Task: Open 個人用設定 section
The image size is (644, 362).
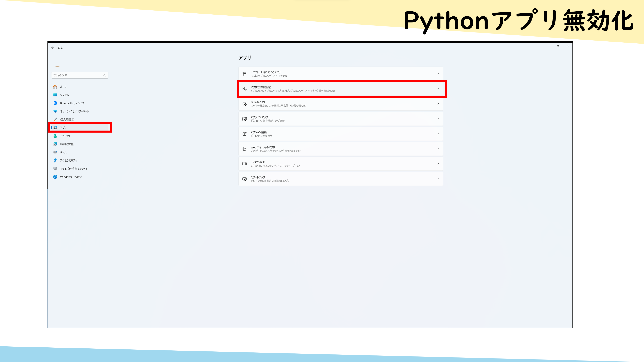Action: [80, 119]
